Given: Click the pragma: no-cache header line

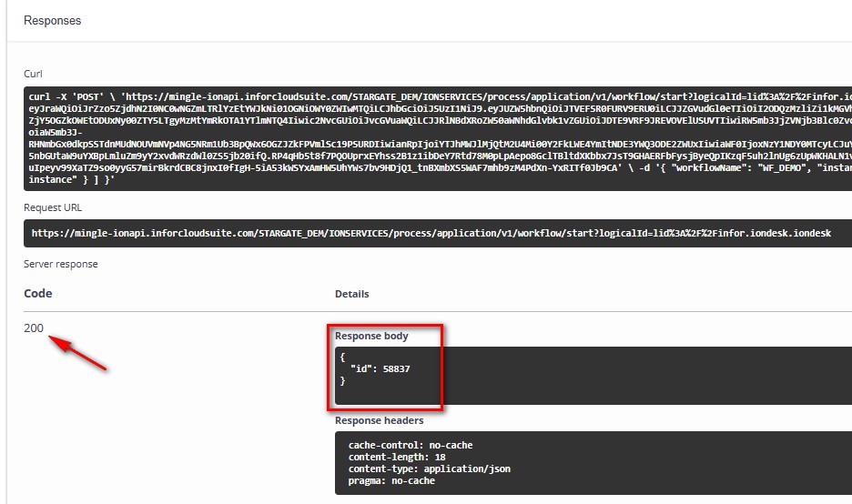Looking at the screenshot, I should pyautogui.click(x=391, y=480).
